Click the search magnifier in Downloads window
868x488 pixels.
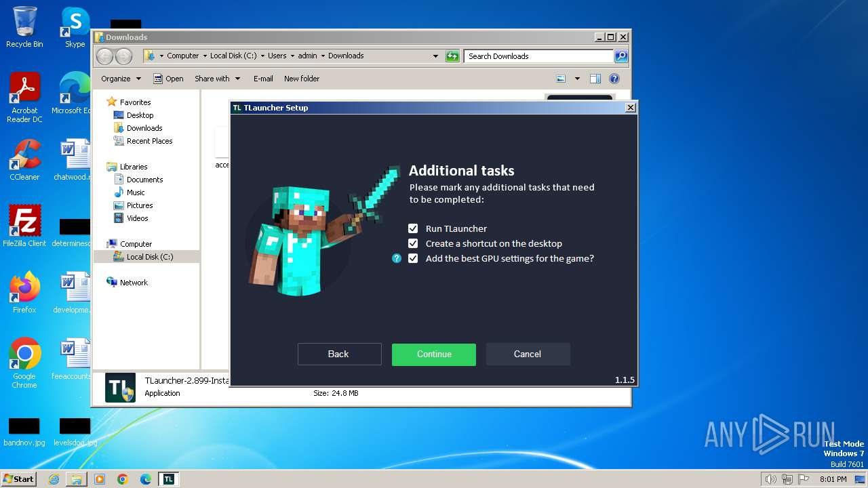click(621, 56)
